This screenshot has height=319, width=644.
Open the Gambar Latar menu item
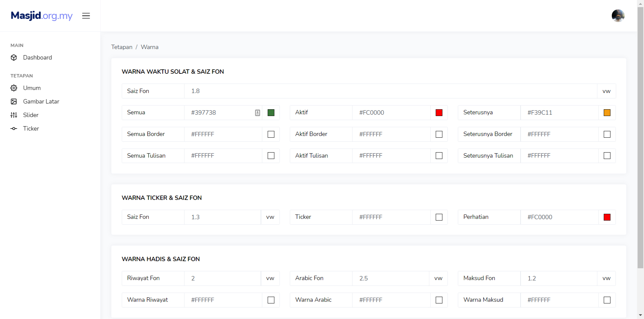(x=41, y=101)
